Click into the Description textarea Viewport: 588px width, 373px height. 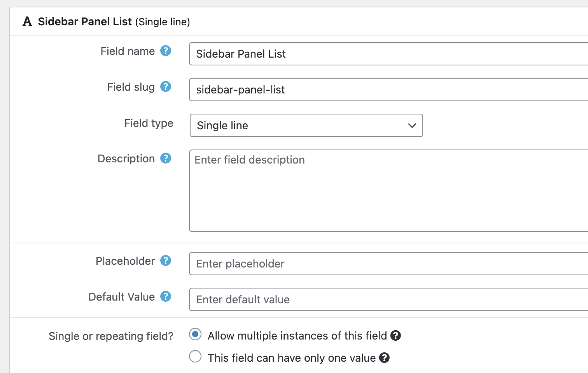click(x=388, y=191)
